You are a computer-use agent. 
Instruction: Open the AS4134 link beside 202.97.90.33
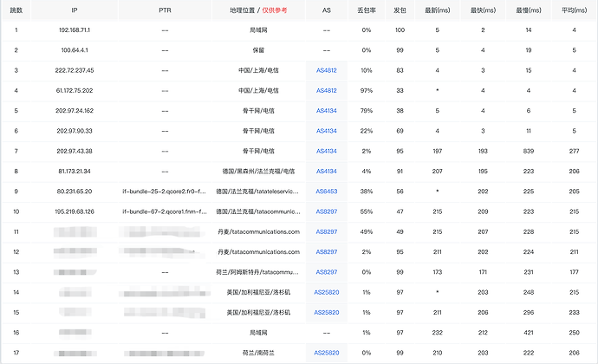coord(327,131)
